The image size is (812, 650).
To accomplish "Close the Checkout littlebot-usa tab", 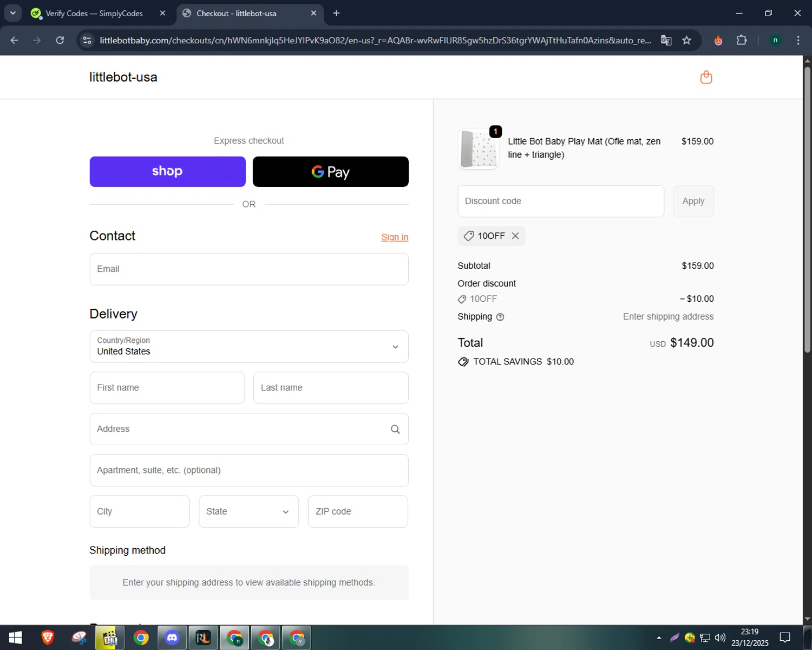I will (313, 13).
